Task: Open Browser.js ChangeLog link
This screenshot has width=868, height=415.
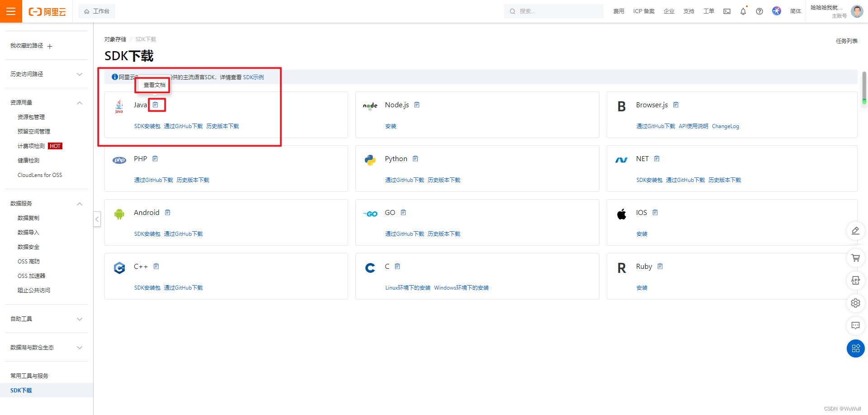Action: 726,126
